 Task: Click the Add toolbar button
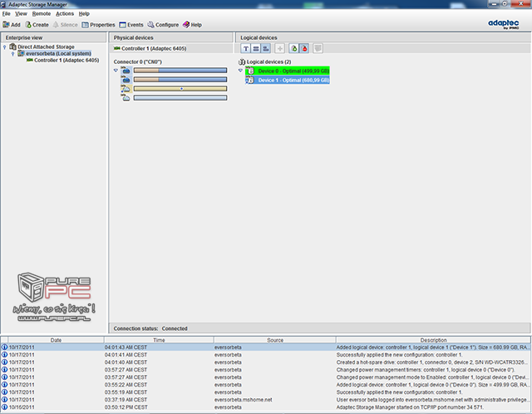12,25
